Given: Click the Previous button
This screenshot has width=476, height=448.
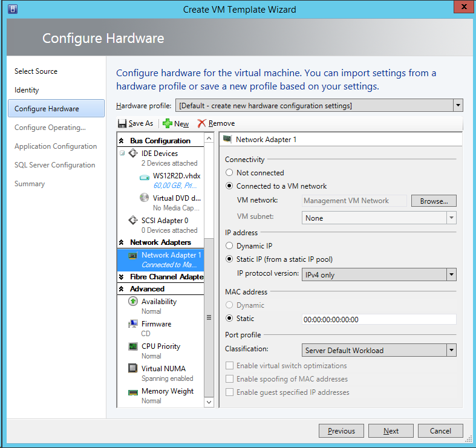Looking at the screenshot, I should tap(341, 430).
